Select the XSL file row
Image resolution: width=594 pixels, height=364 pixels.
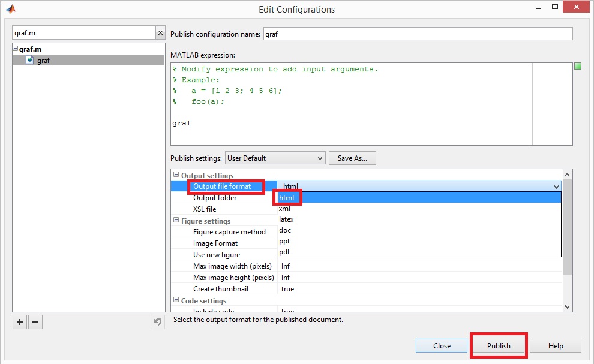(x=224, y=209)
